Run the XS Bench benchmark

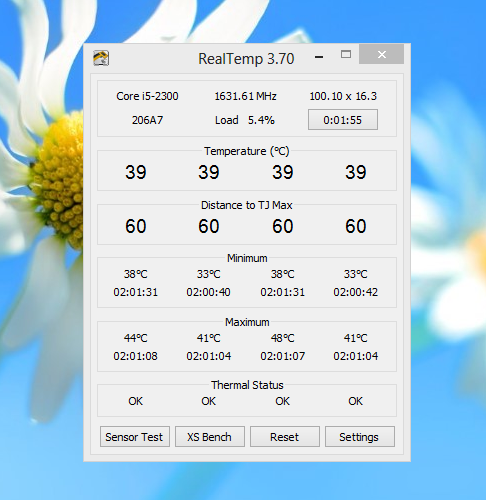point(210,437)
